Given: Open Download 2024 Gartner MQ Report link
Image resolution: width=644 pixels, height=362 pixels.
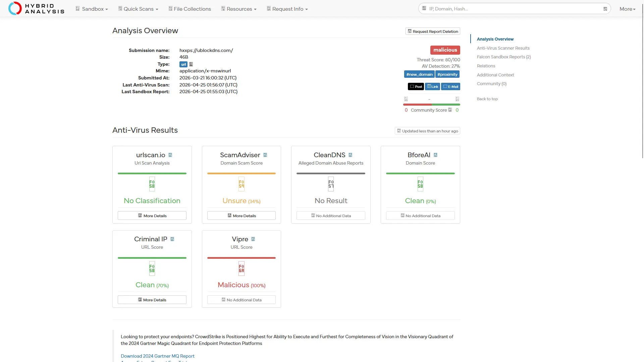Looking at the screenshot, I should coord(158,356).
